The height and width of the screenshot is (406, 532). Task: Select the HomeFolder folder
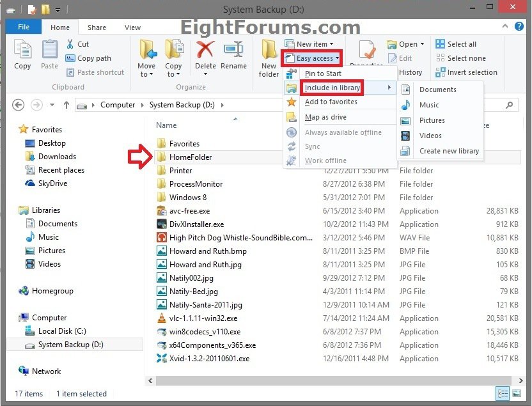coord(190,157)
